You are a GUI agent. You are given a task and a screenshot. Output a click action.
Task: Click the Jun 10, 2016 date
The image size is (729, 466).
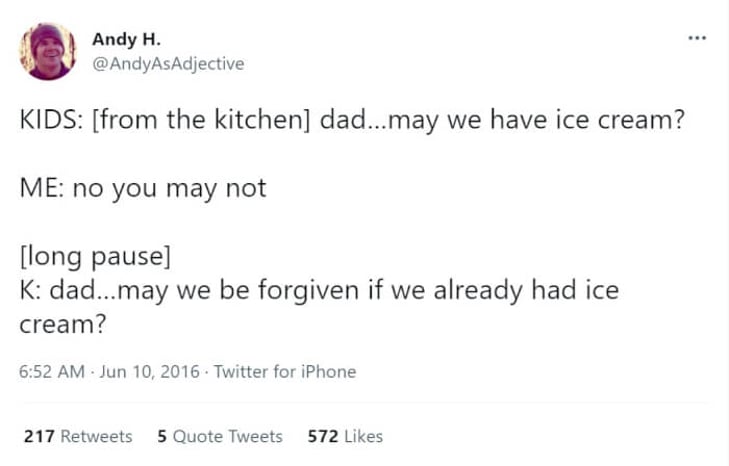click(x=150, y=372)
